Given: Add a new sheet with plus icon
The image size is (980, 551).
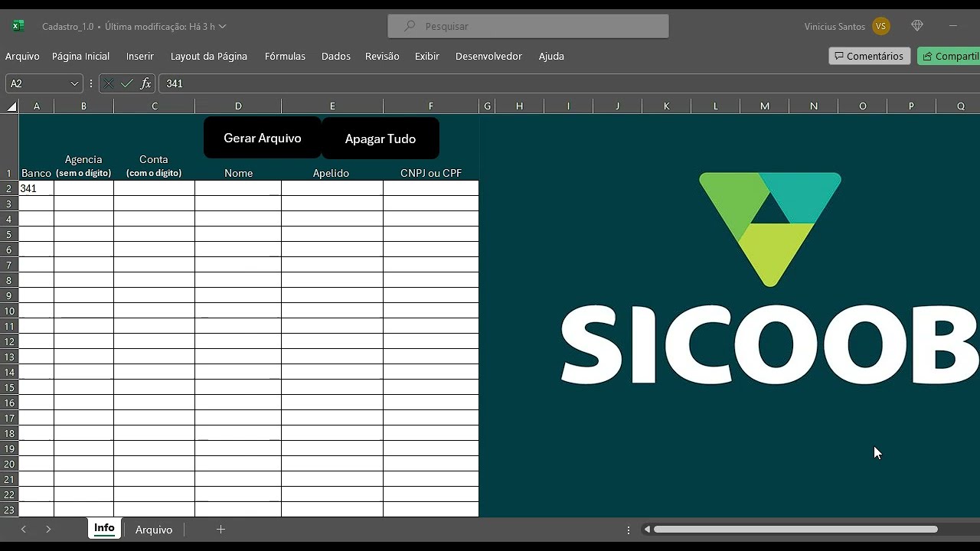Looking at the screenshot, I should [220, 529].
